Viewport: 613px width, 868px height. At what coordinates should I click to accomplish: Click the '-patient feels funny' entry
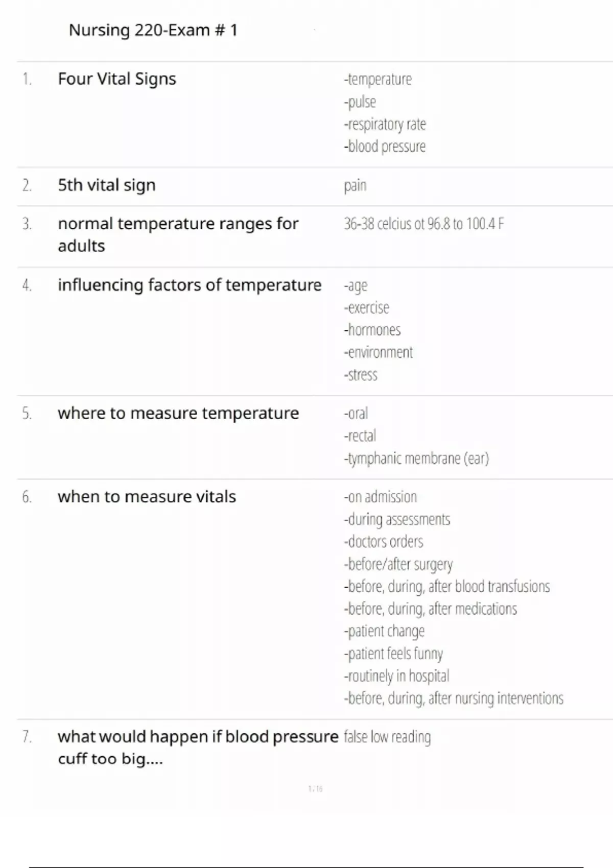[x=393, y=654]
